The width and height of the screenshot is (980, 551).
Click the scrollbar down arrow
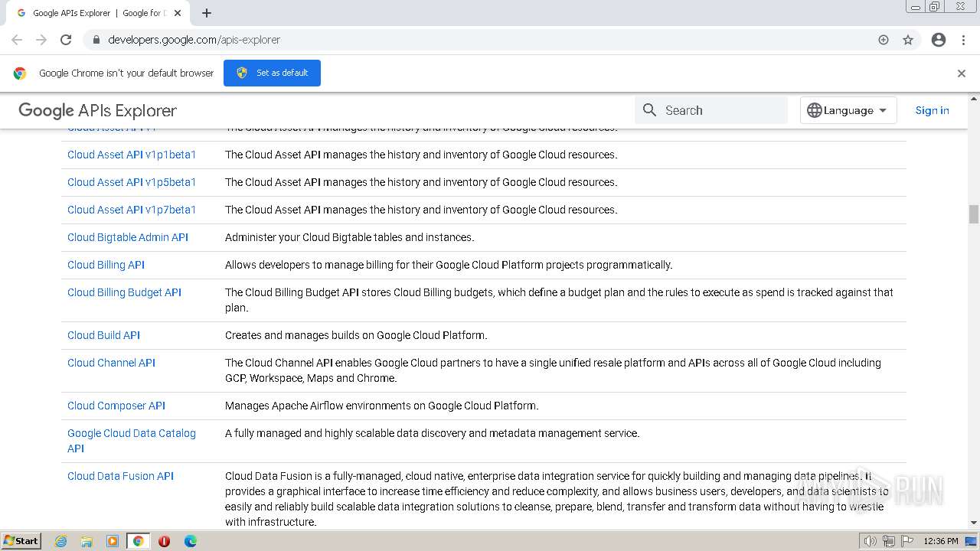pyautogui.click(x=974, y=523)
